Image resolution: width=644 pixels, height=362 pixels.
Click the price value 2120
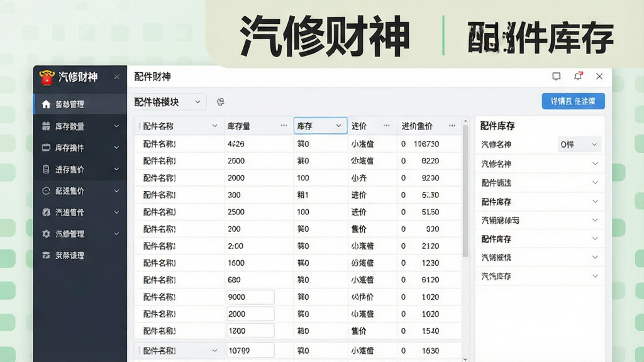430,246
